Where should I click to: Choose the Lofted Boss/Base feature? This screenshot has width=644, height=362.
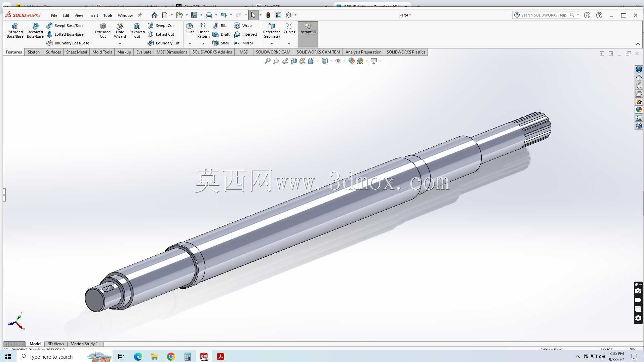coord(65,34)
